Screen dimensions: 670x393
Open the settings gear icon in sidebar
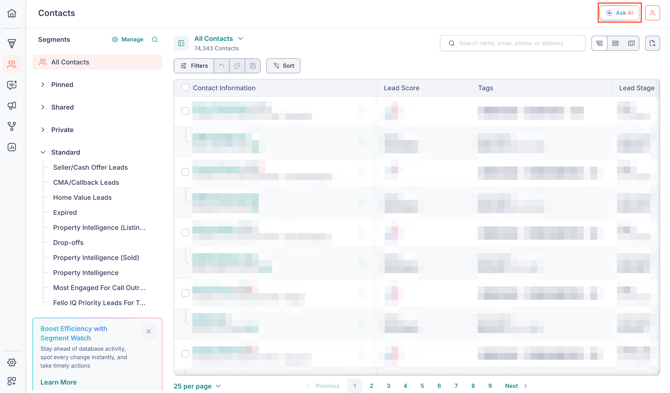(12, 362)
